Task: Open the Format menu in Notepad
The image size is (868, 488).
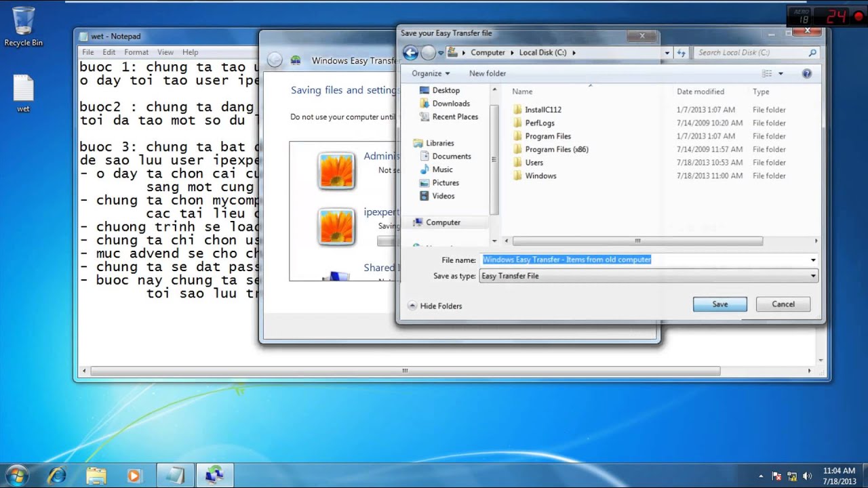Action: click(x=136, y=52)
